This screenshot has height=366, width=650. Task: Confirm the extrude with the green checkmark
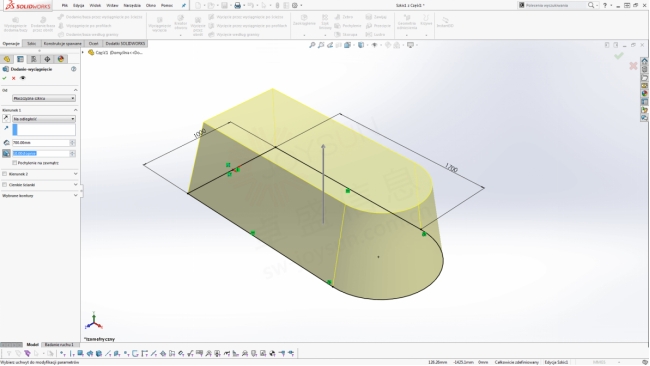(x=5, y=78)
